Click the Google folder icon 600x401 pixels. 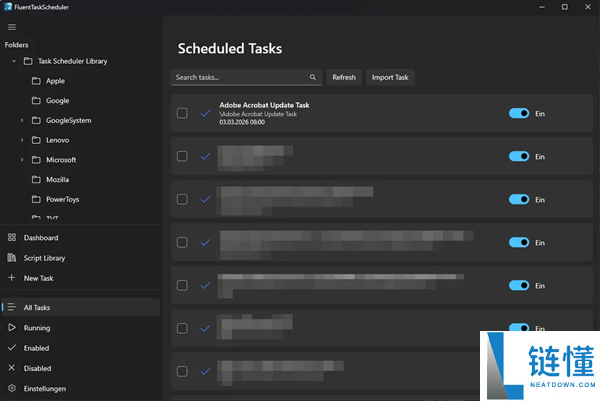(36, 101)
